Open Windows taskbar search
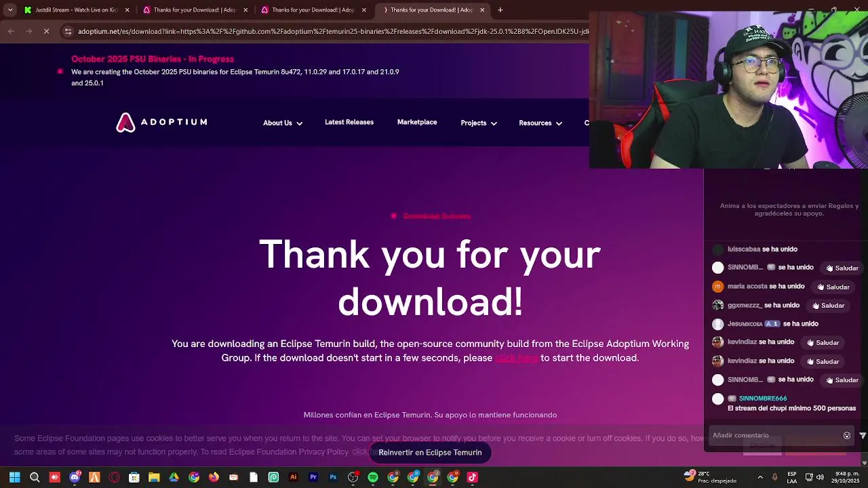 point(35,477)
